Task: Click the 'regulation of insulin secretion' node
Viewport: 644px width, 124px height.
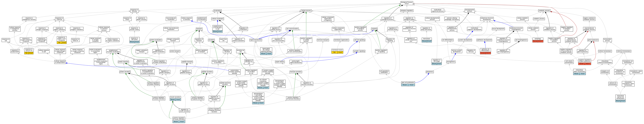Action: (185, 110)
